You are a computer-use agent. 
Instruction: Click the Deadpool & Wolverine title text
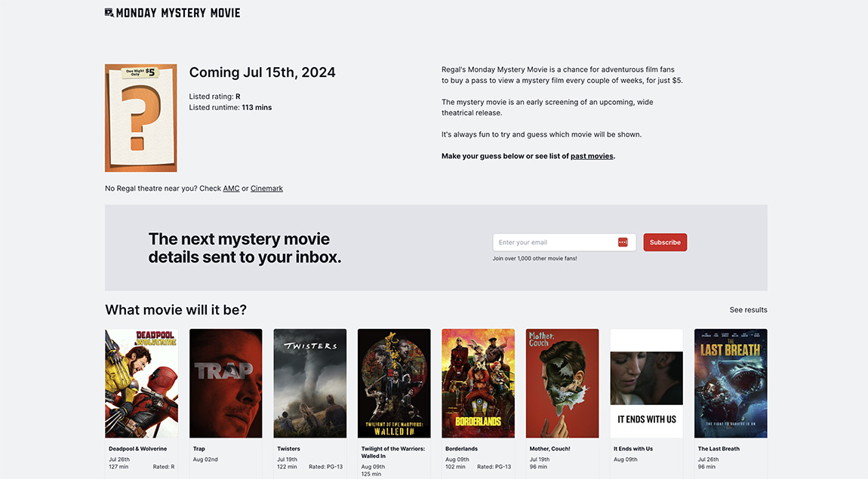point(138,449)
